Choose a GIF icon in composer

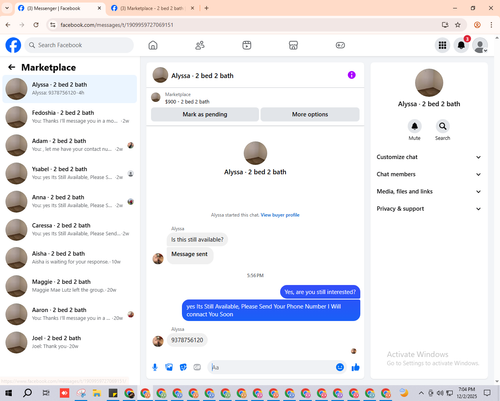click(x=197, y=367)
